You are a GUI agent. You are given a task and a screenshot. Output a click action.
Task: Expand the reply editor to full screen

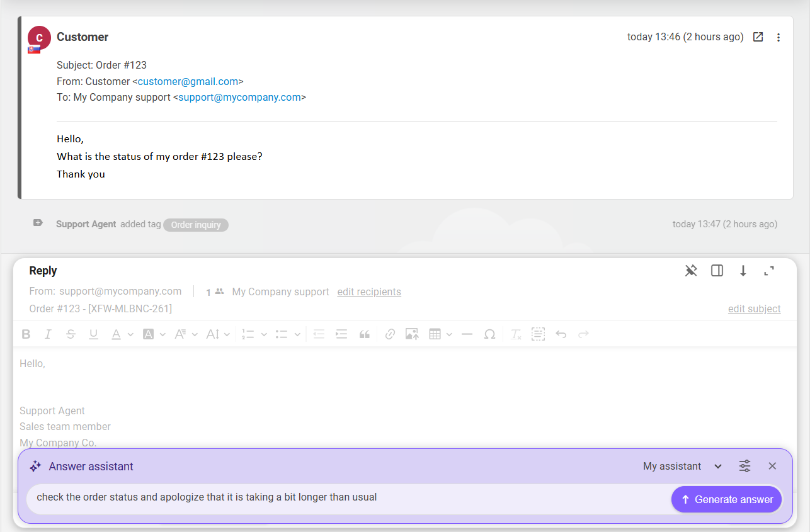769,270
